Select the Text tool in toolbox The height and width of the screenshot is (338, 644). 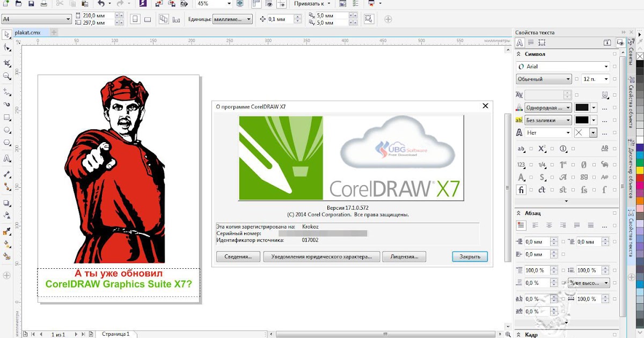(x=7, y=159)
